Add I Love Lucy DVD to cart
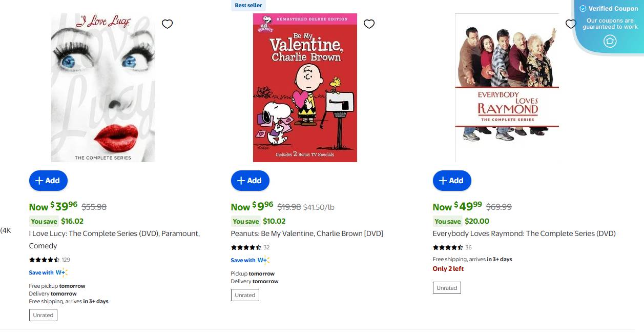The image size is (644, 333). pyautogui.click(x=48, y=180)
